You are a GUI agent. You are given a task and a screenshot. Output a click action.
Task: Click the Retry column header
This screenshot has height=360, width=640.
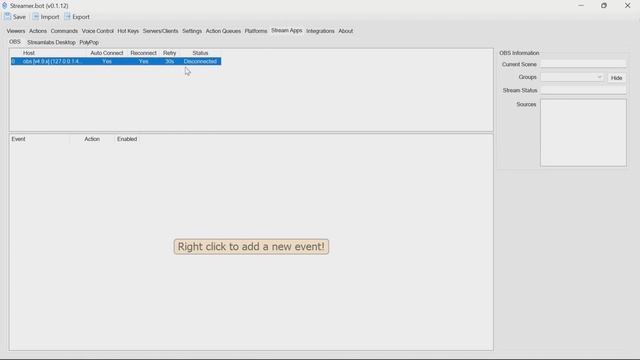(169, 53)
